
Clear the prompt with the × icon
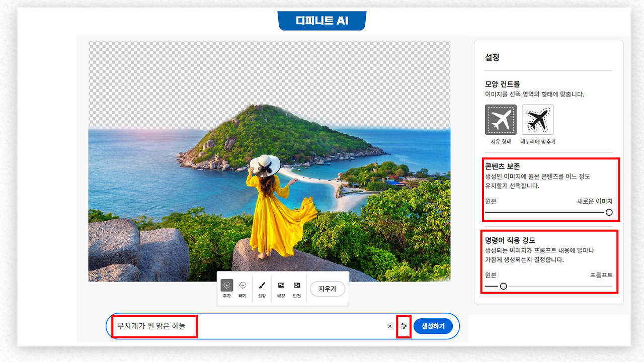coord(389,326)
